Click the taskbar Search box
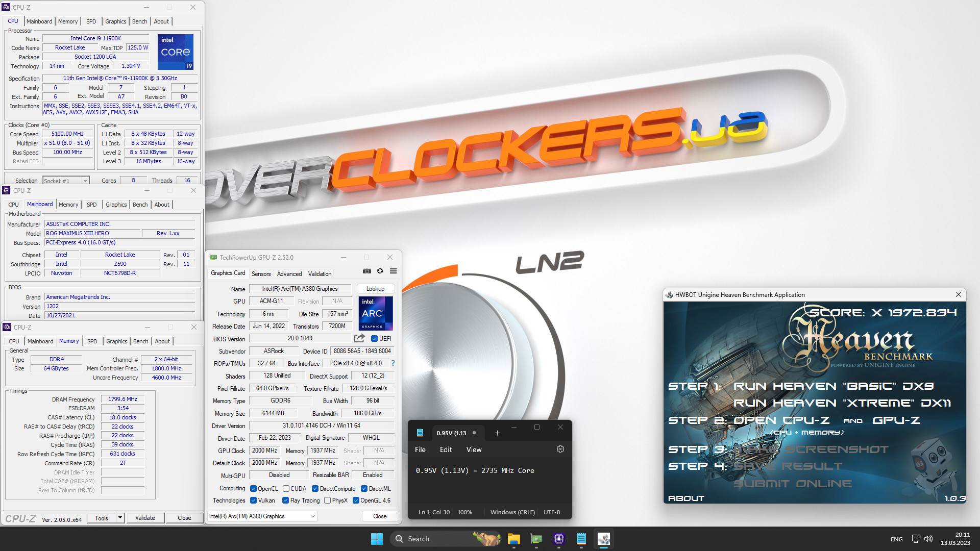Image resolution: width=980 pixels, height=551 pixels. pyautogui.click(x=446, y=539)
